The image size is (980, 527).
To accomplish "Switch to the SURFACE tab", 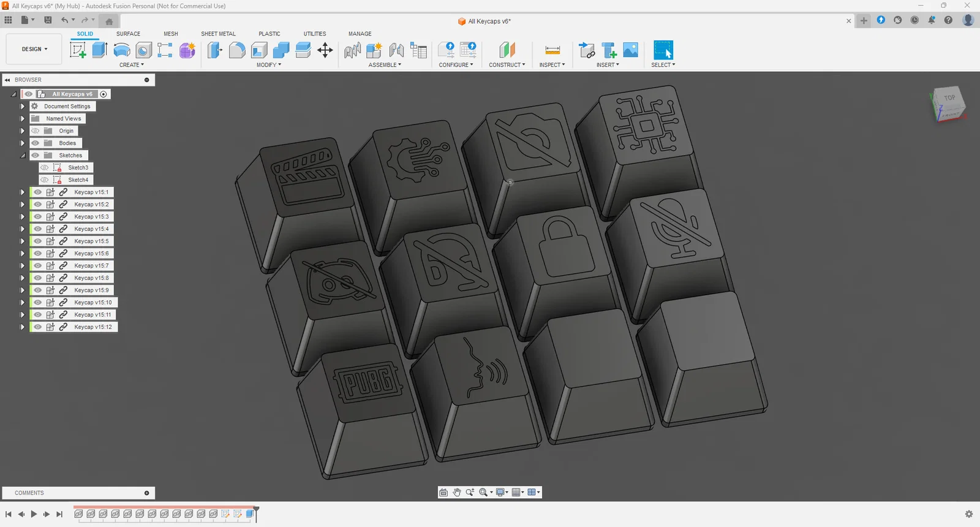I will (128, 34).
